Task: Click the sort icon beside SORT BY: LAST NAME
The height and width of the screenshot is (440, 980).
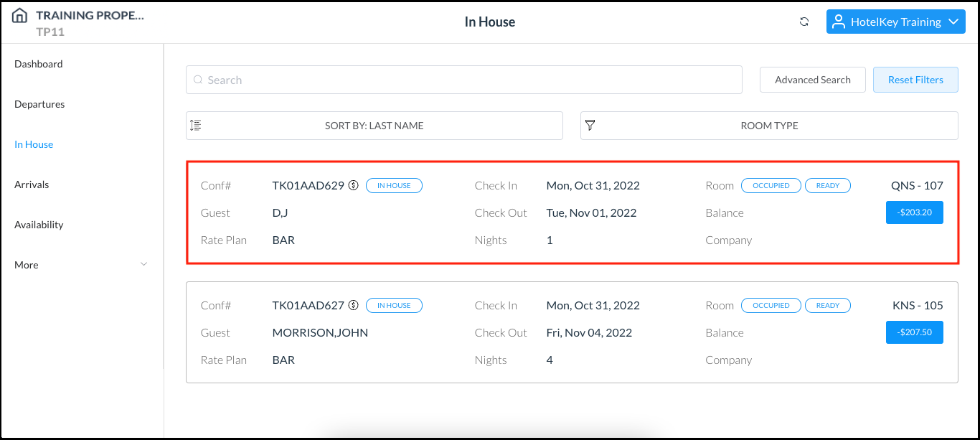Action: (x=195, y=125)
